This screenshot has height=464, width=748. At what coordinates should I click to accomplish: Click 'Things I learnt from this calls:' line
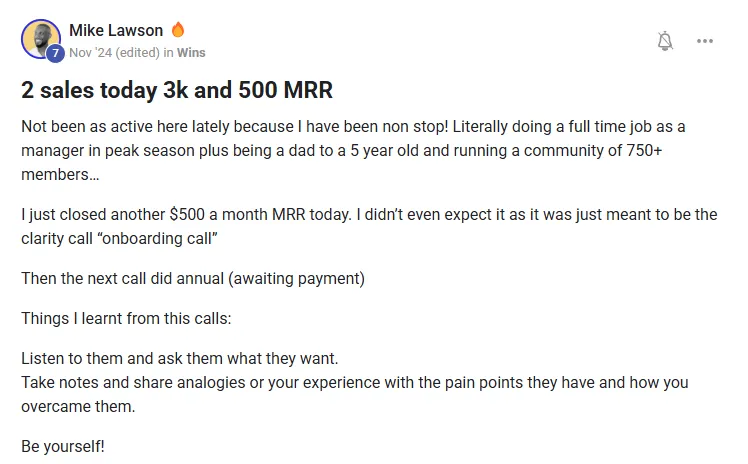click(126, 319)
